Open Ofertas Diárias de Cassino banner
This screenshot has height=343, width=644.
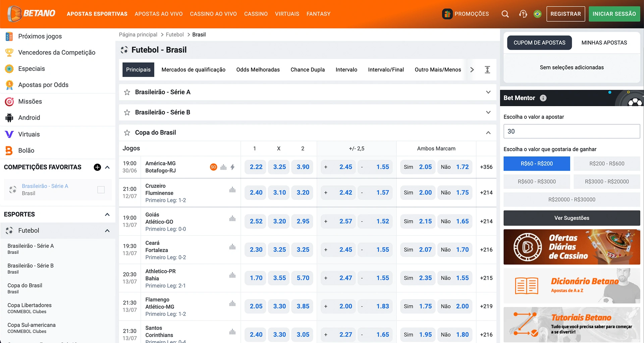point(572,247)
